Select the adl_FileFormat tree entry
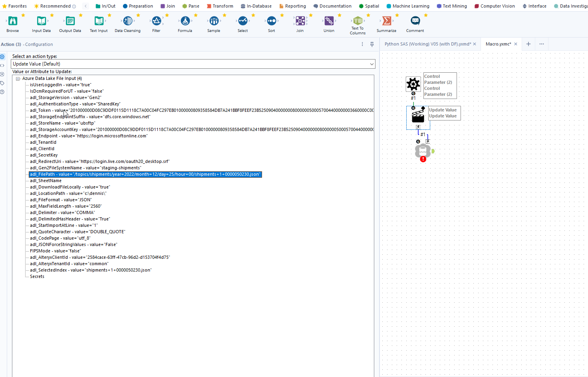This screenshot has height=377, width=588. pos(61,200)
